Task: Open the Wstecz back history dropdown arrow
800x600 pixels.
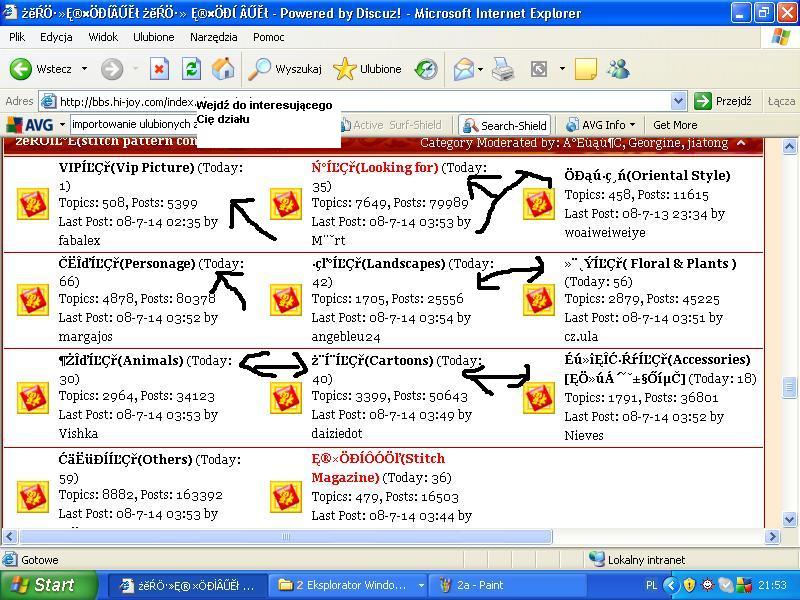Action: point(84,69)
